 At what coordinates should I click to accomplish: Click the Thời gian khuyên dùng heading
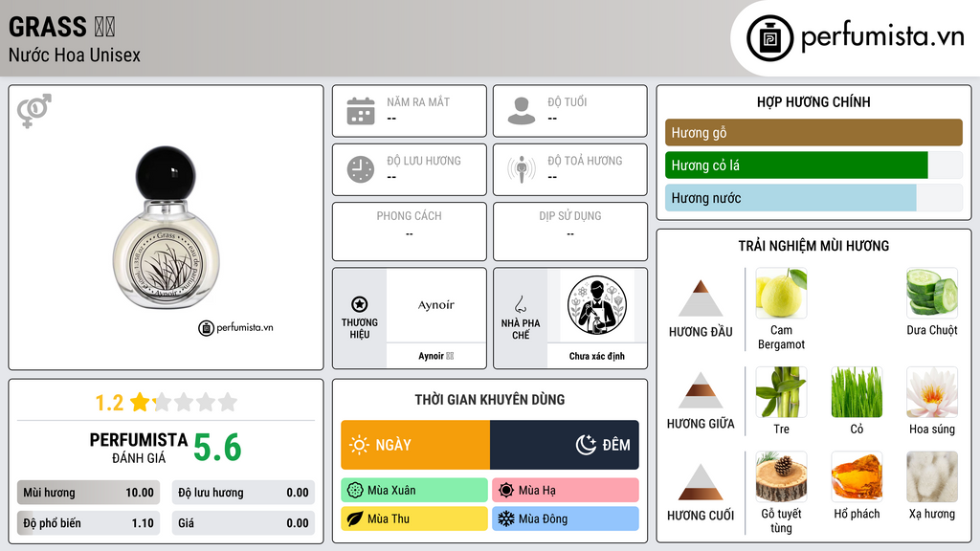click(x=490, y=400)
